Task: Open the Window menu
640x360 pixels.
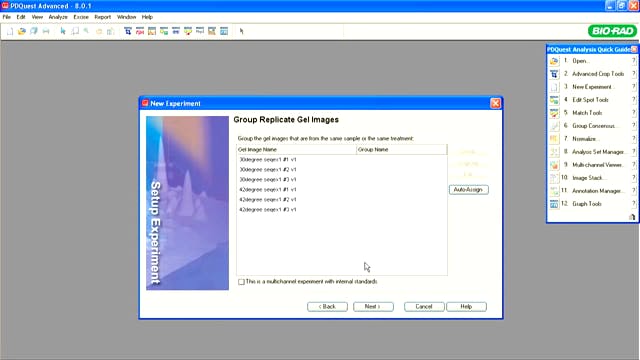Action: pos(127,17)
